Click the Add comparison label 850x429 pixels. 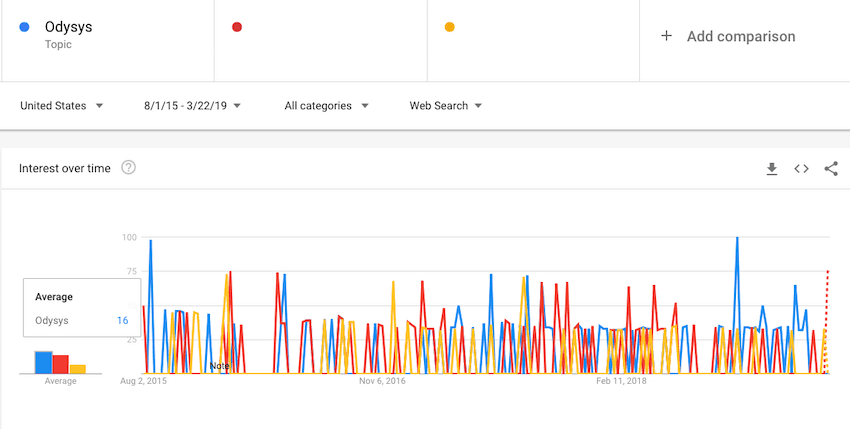tap(741, 36)
